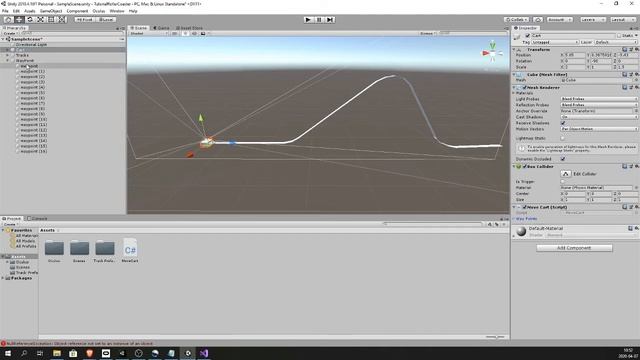Toggle scene lighting in the Scene toolbar

point(185,33)
